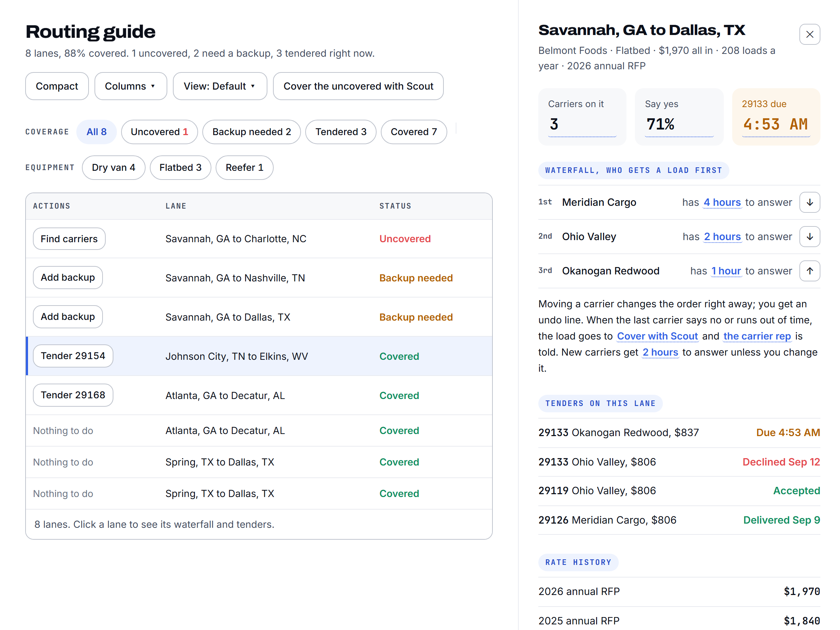Image resolution: width=840 pixels, height=630 pixels.
Task: Open Tender 29154 button
Action: coord(73,356)
